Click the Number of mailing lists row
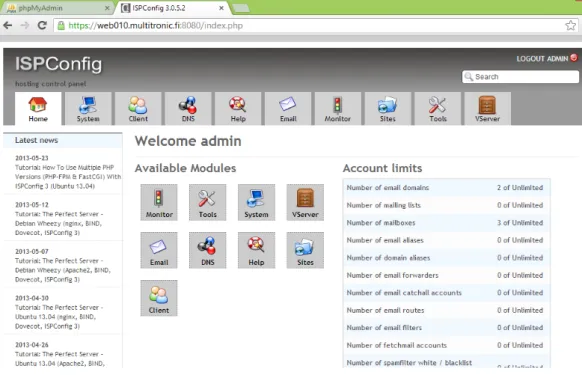 click(x=447, y=205)
